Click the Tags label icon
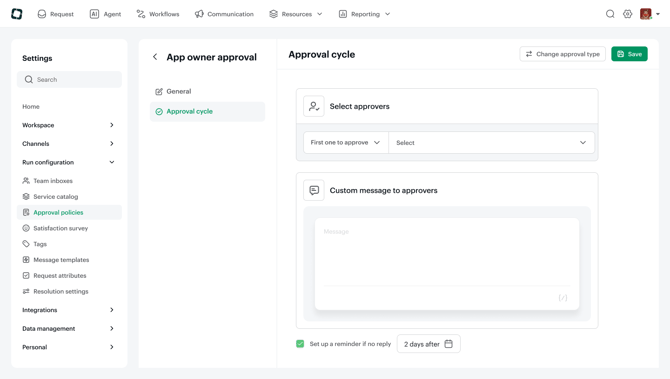Screen dimensions: 670x379 click(26, 244)
